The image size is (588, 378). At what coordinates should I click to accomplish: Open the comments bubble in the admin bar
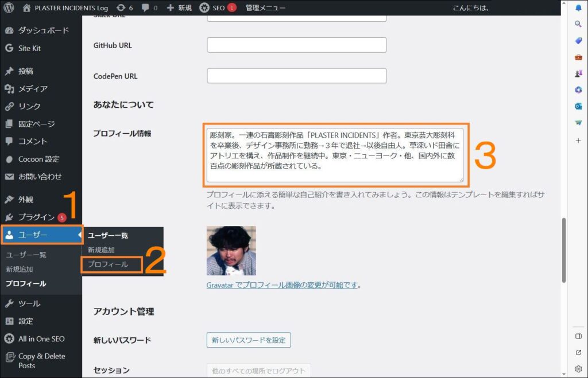click(150, 8)
